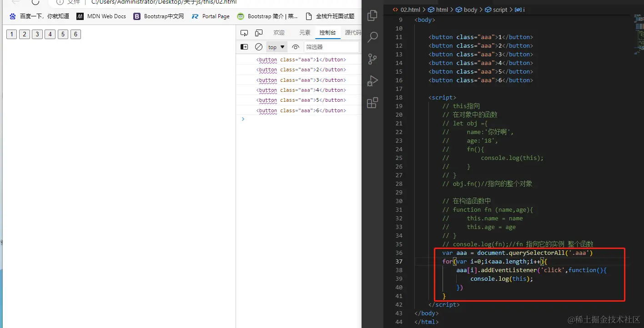This screenshot has height=328, width=644.
Task: Open the 'top' JavaScript context dropdown
Action: click(277, 47)
